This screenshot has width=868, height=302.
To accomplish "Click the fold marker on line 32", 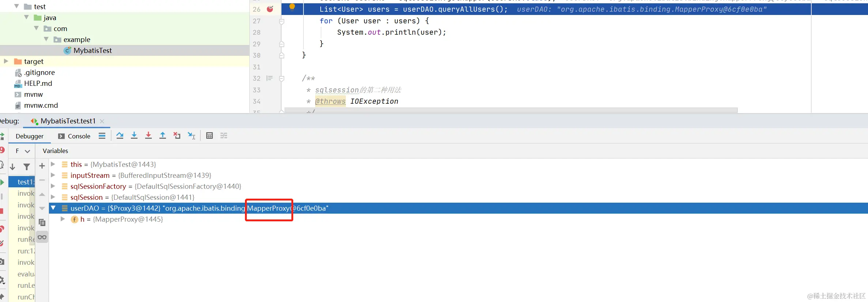I will pos(282,79).
